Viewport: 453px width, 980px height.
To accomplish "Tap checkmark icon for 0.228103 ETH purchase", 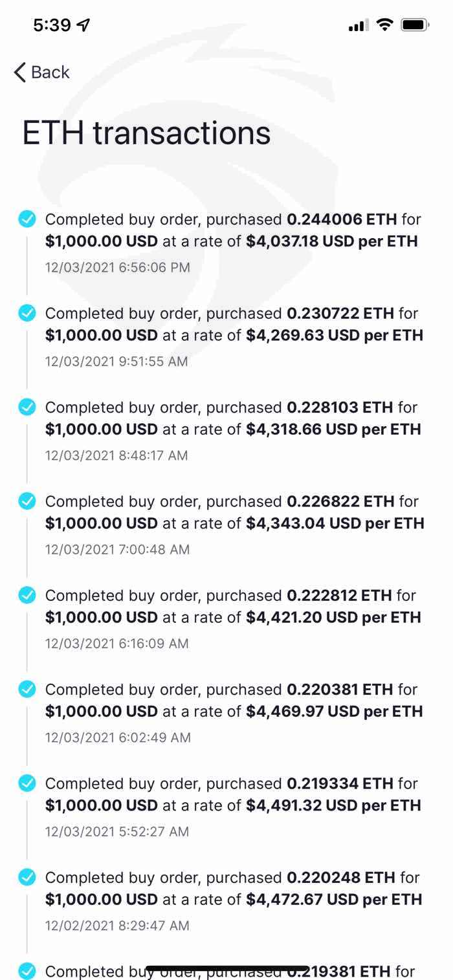I will [x=27, y=408].
